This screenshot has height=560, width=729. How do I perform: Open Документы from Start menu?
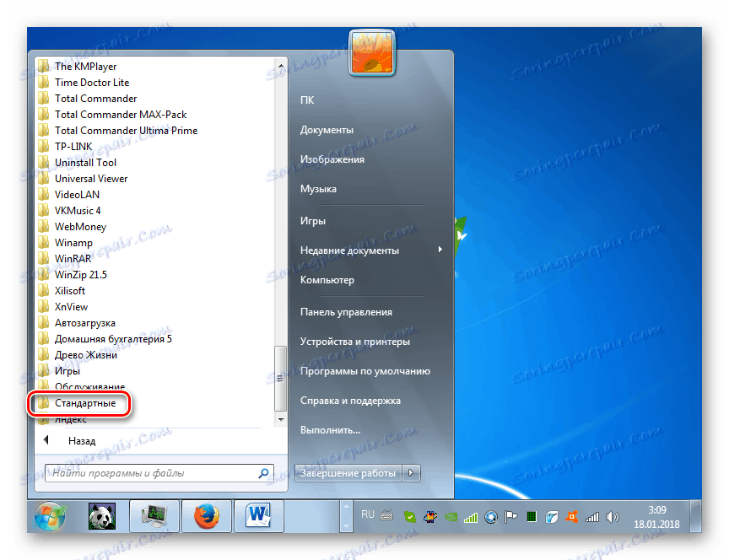(327, 130)
